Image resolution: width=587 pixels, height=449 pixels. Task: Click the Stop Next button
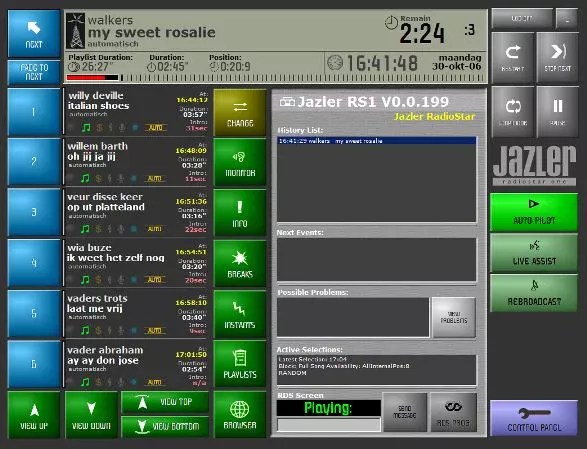coord(557,57)
